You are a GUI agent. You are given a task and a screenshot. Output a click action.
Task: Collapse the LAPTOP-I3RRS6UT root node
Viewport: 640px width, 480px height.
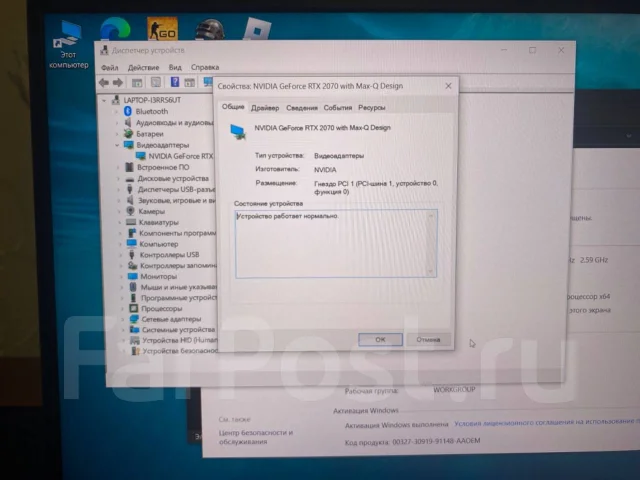point(104,100)
